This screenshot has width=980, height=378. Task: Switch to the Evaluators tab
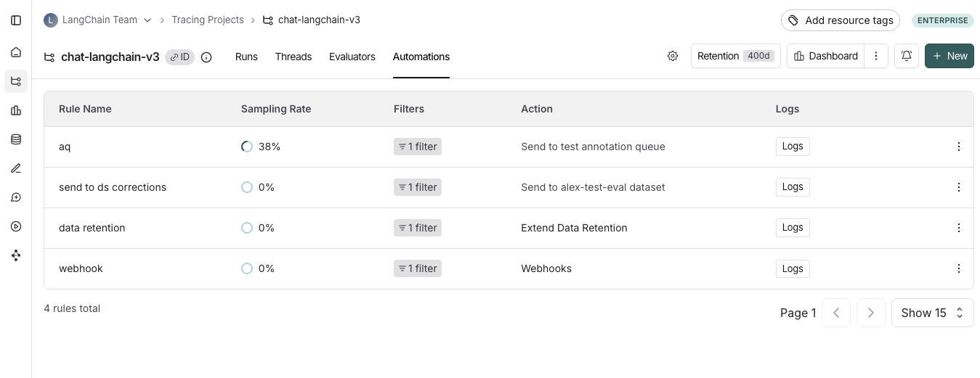(352, 57)
